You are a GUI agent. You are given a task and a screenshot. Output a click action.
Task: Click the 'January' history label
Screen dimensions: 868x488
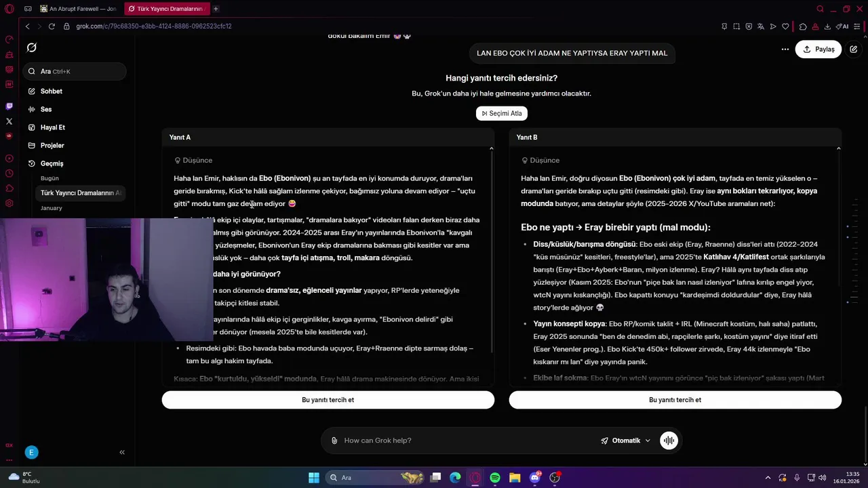click(x=51, y=208)
